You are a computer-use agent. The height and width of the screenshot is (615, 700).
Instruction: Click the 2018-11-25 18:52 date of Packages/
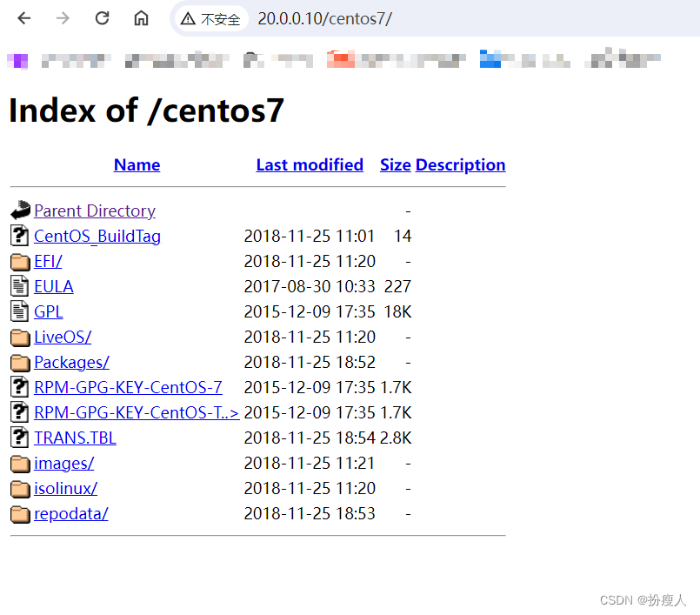(310, 362)
